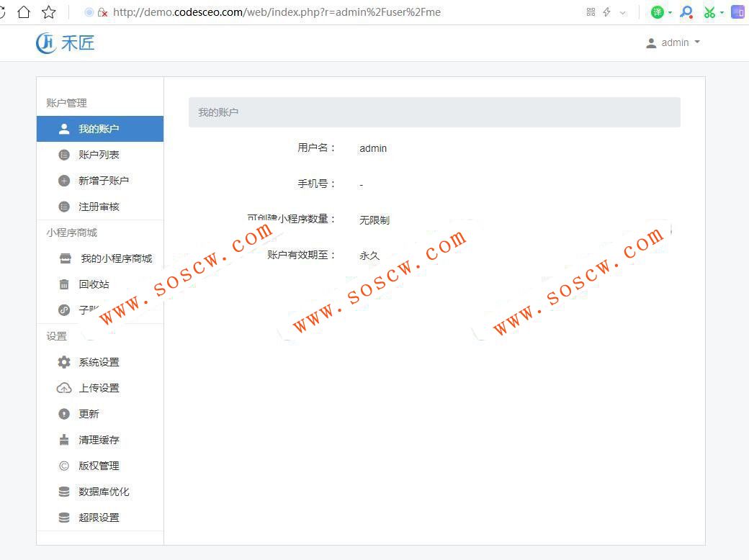Open the scissors tool dropdown arrow
The width and height of the screenshot is (749, 560).
click(x=722, y=12)
